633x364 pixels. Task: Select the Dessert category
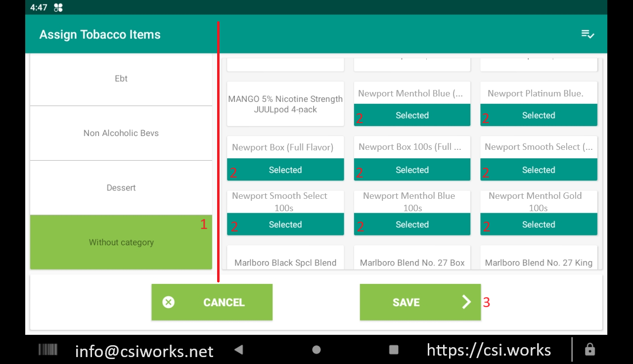click(121, 188)
